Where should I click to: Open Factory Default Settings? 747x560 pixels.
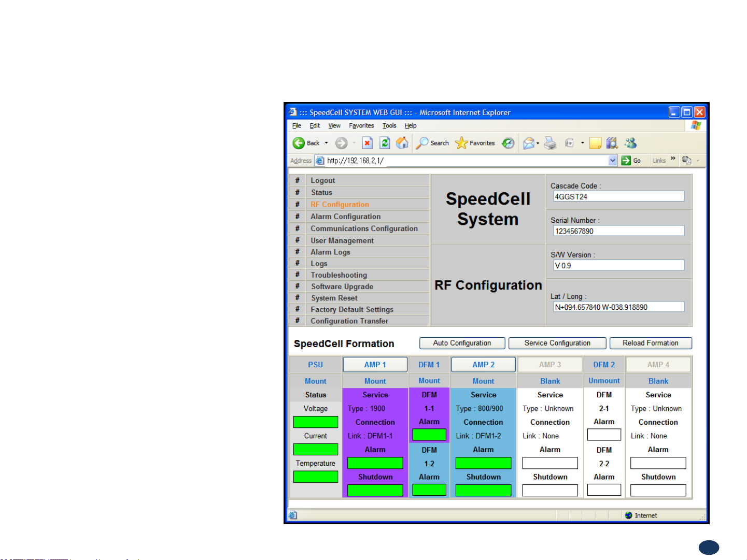pyautogui.click(x=352, y=309)
